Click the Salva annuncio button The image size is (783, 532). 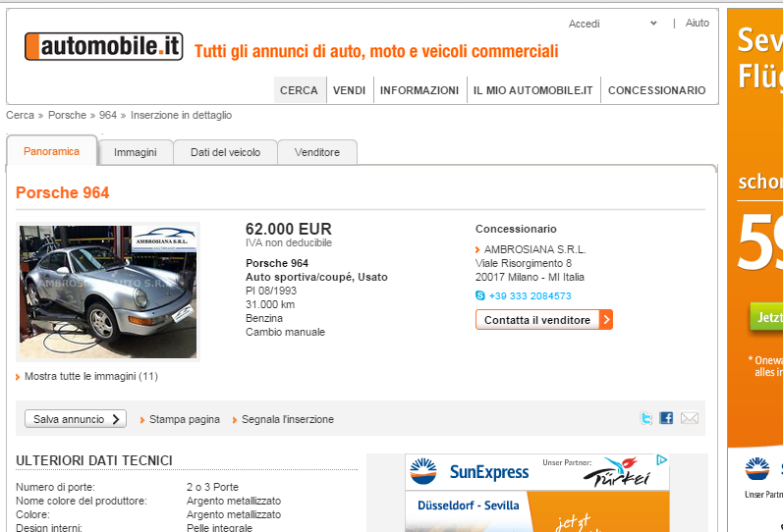(x=76, y=419)
